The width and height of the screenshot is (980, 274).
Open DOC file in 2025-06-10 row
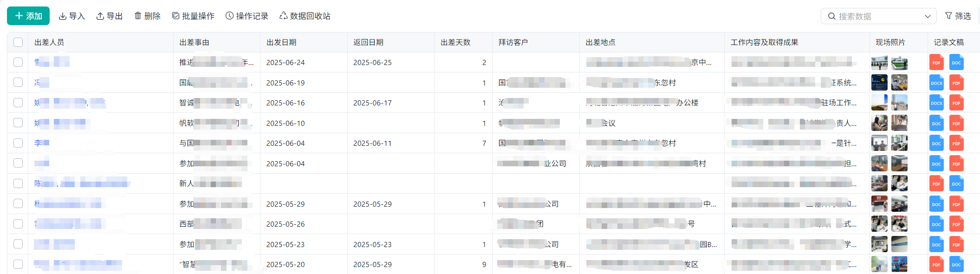click(936, 124)
